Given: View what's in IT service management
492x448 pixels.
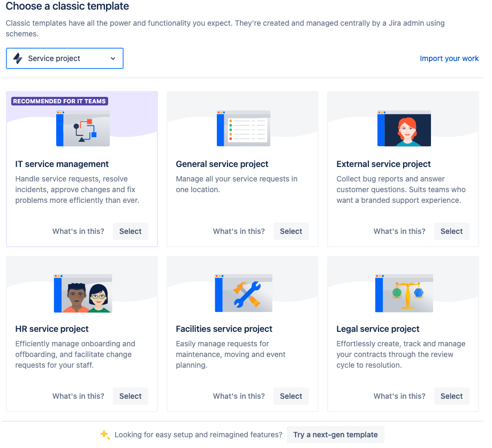Looking at the screenshot, I should click(x=78, y=231).
